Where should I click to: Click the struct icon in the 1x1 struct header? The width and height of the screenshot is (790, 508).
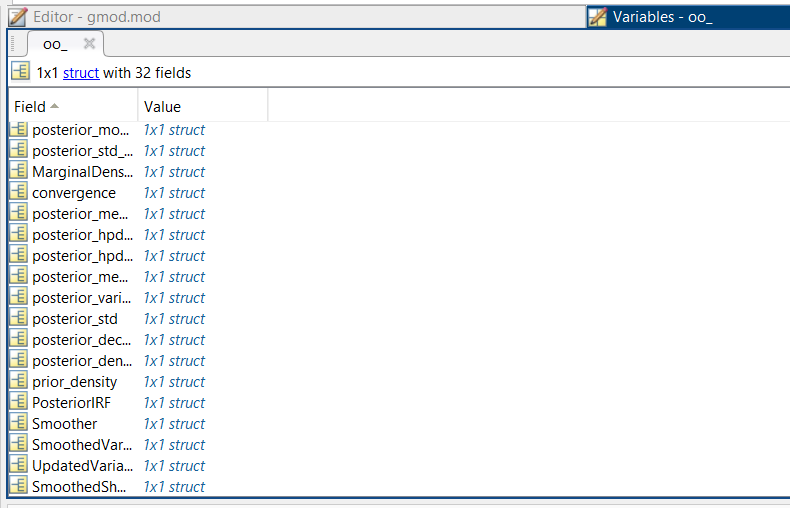[20, 72]
